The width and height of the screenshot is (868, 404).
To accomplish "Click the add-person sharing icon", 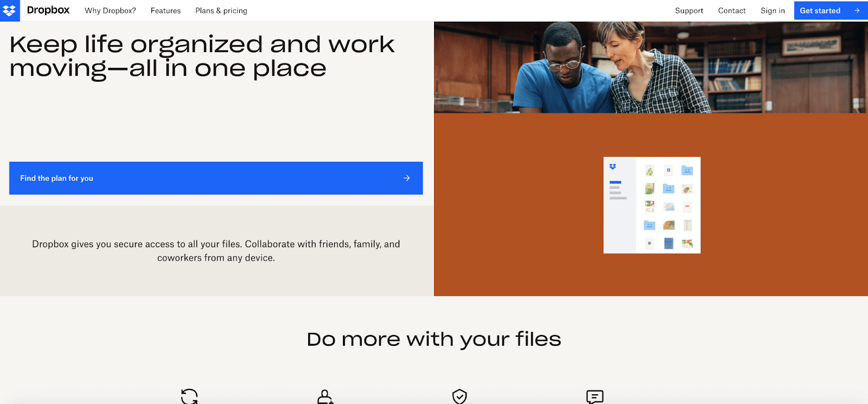I will point(324,396).
